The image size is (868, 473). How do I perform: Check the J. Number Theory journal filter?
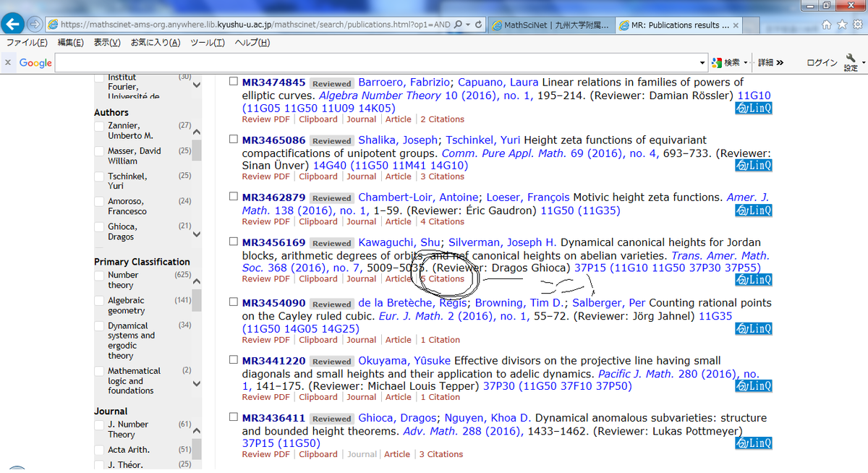(x=99, y=425)
